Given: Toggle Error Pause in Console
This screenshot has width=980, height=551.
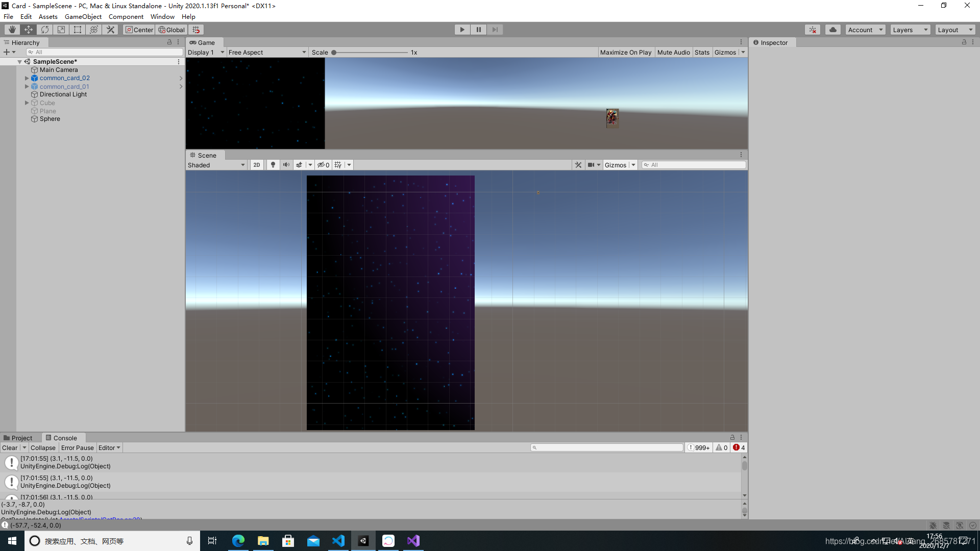Looking at the screenshot, I should (x=77, y=447).
